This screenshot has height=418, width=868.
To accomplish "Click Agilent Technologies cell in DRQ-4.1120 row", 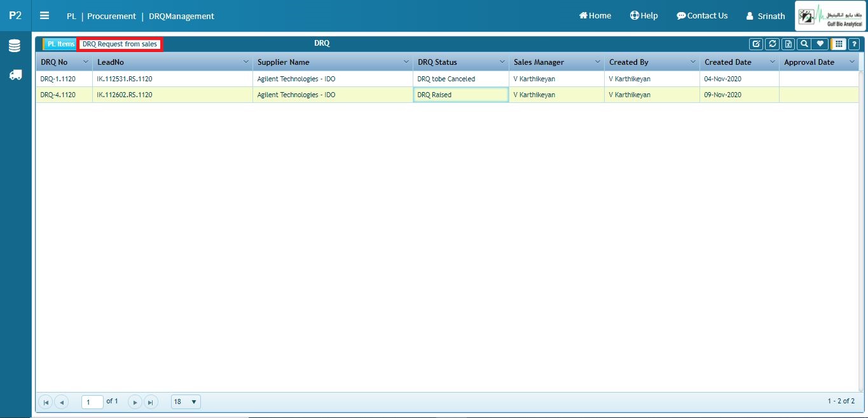I will (333, 95).
